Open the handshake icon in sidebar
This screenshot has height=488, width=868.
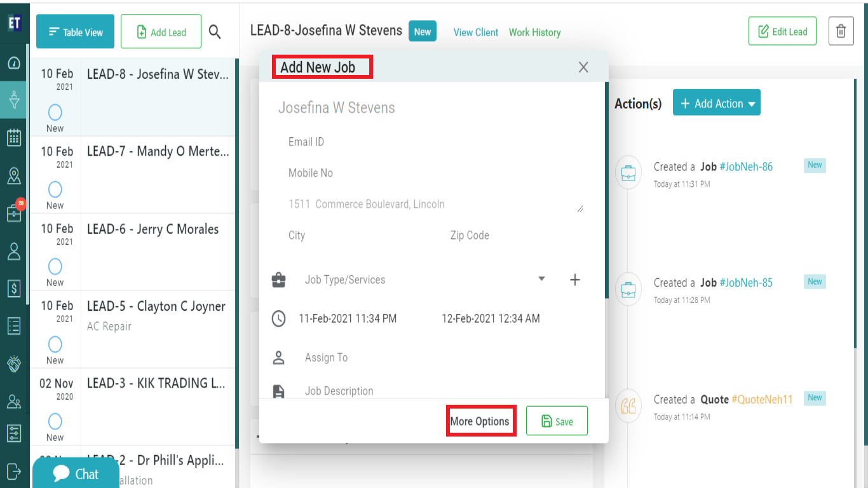pyautogui.click(x=14, y=363)
